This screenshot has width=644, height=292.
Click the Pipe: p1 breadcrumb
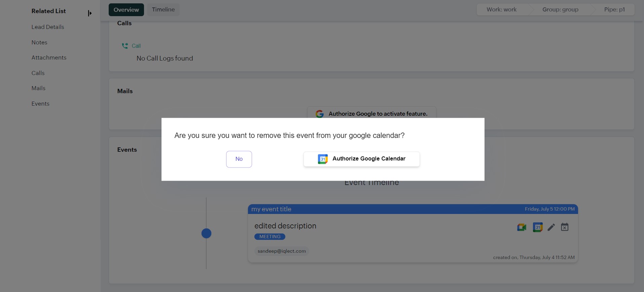[x=614, y=9]
